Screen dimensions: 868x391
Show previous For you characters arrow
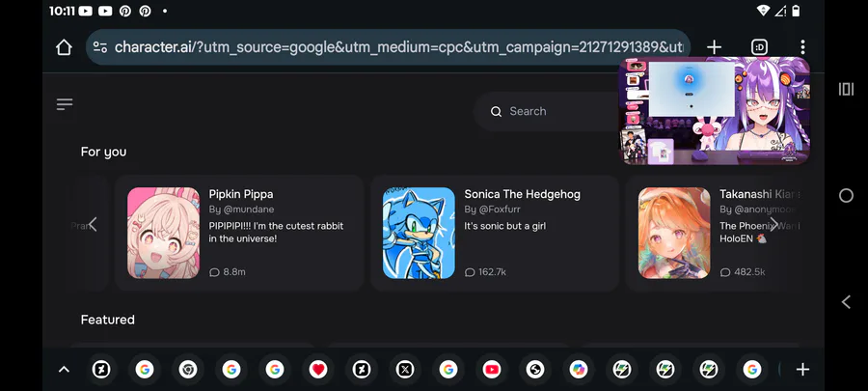(x=93, y=224)
